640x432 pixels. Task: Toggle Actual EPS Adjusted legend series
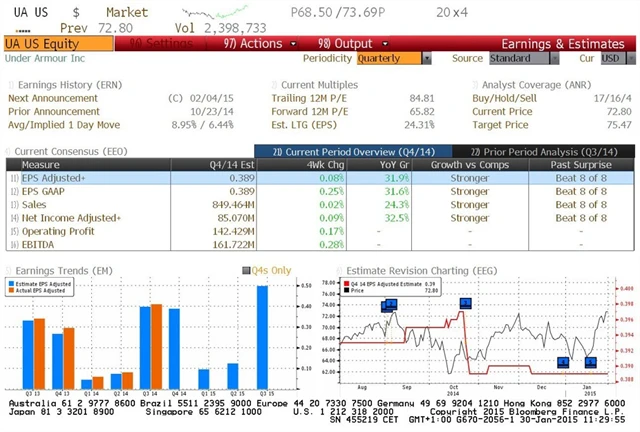12,290
